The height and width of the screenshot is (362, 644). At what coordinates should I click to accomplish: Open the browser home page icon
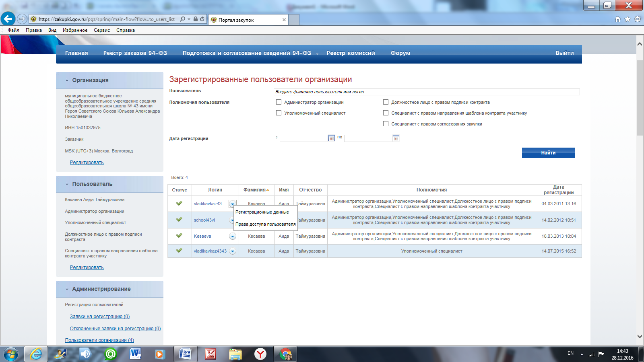617,19
